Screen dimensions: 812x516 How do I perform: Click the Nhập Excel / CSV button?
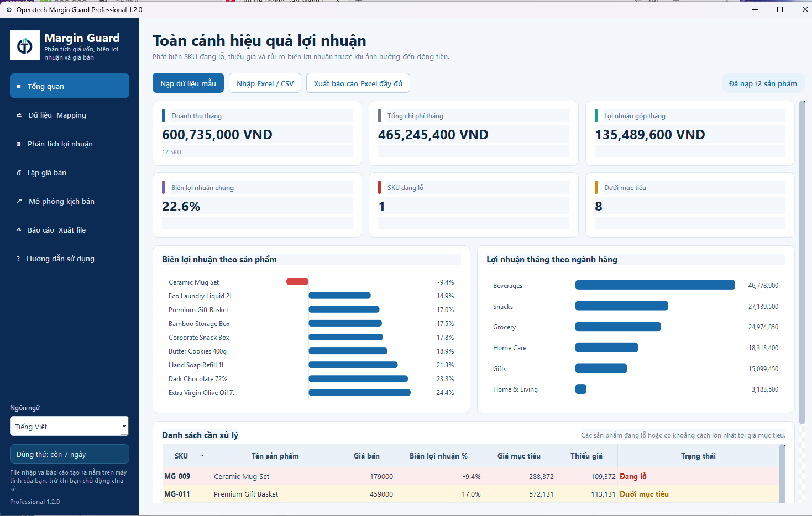[265, 83]
